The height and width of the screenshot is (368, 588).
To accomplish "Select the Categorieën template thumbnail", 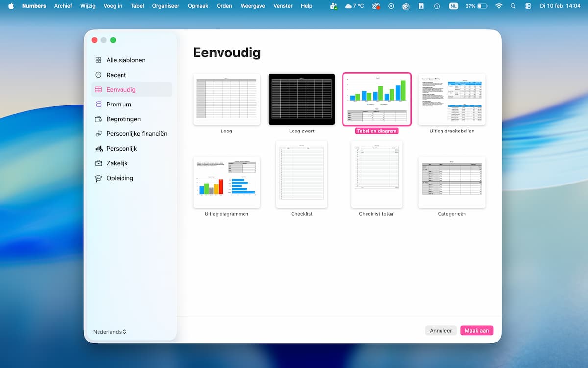I will [x=452, y=182].
